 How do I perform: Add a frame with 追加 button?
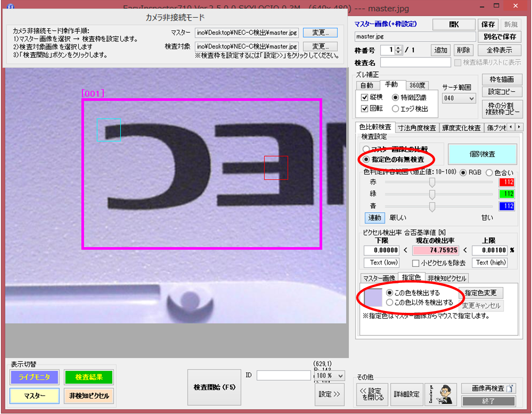[x=441, y=50]
